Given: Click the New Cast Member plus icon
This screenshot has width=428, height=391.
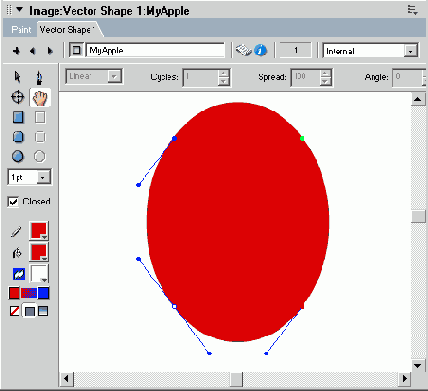Looking at the screenshot, I should 16,51.
